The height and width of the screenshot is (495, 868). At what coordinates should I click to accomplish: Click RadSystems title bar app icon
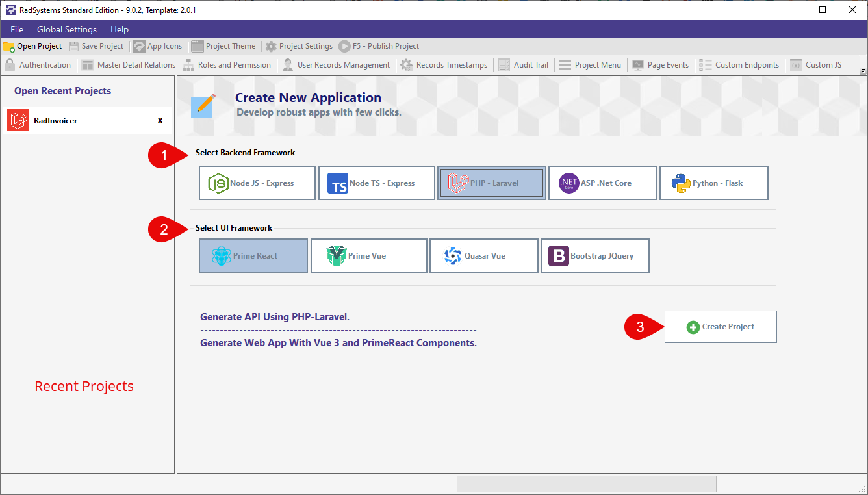tap(11, 10)
